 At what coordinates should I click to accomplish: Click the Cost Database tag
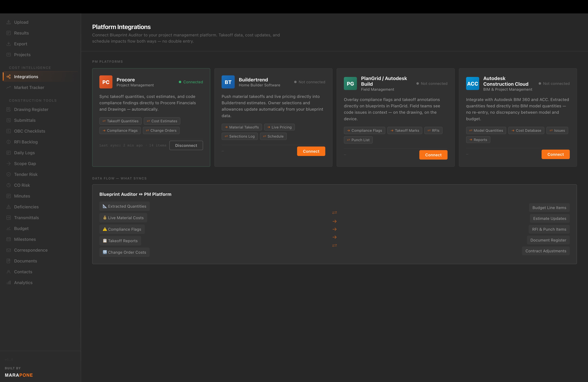point(526,131)
